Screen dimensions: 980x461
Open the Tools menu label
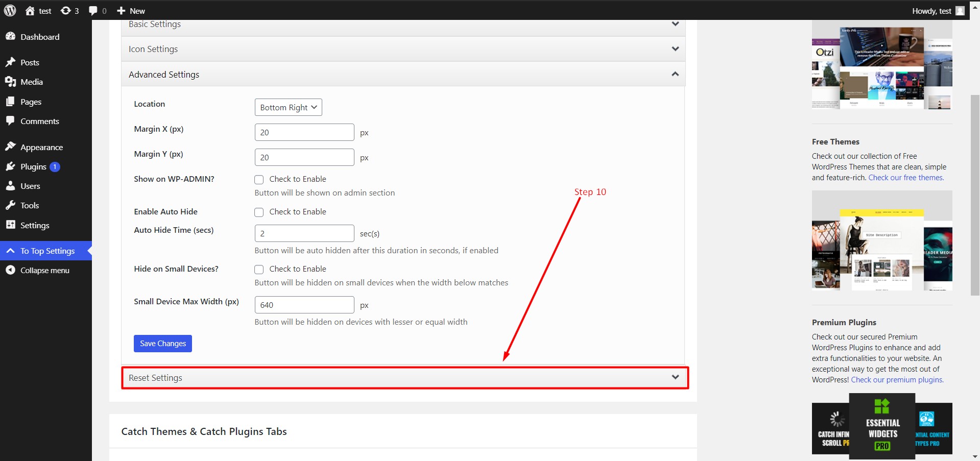pyautogui.click(x=30, y=205)
